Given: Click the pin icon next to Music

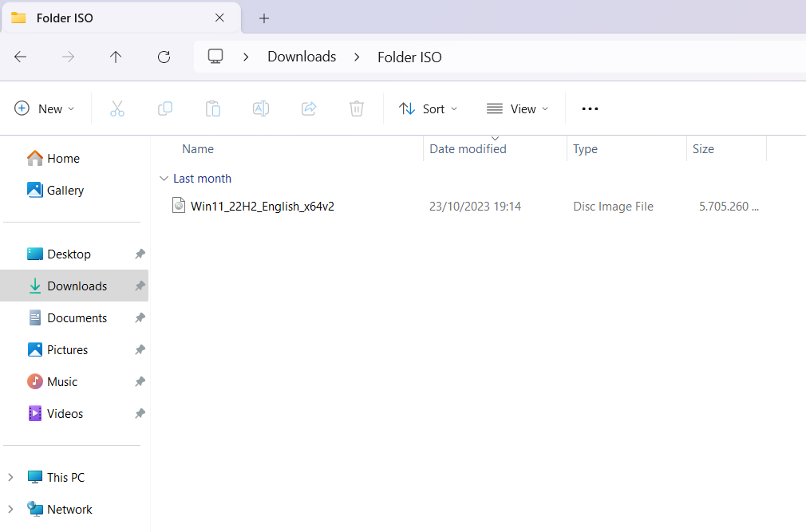Looking at the screenshot, I should pyautogui.click(x=140, y=381).
